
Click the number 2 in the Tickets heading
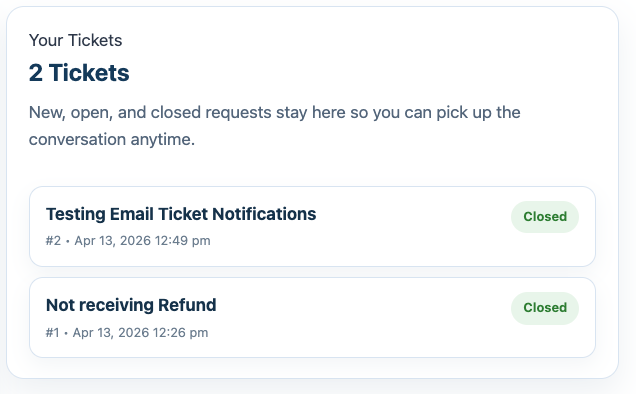tap(36, 73)
